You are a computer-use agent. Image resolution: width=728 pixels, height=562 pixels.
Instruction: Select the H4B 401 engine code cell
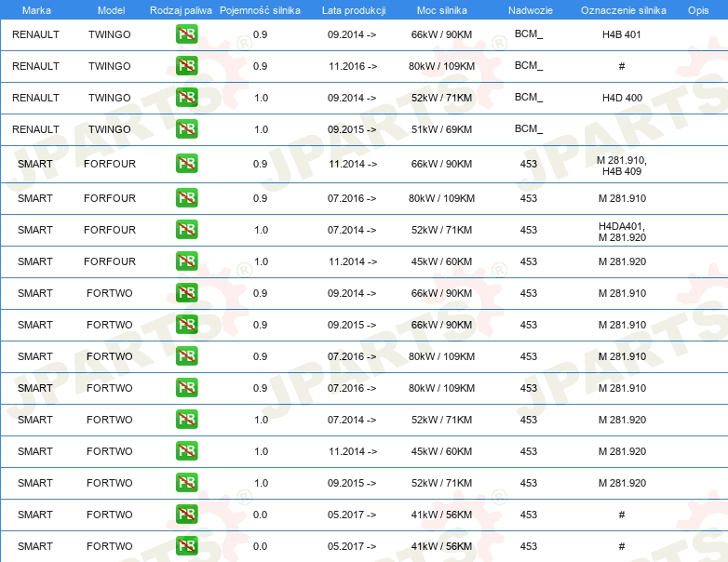(622, 34)
